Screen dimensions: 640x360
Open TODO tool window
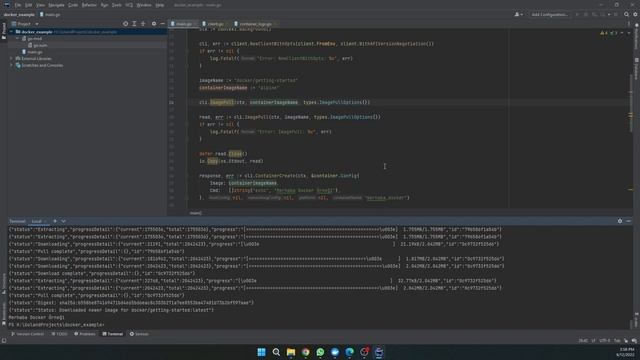pyautogui.click(x=60, y=334)
